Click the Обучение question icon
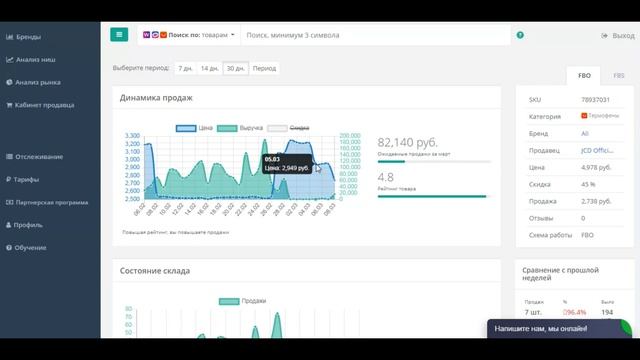 (9, 248)
